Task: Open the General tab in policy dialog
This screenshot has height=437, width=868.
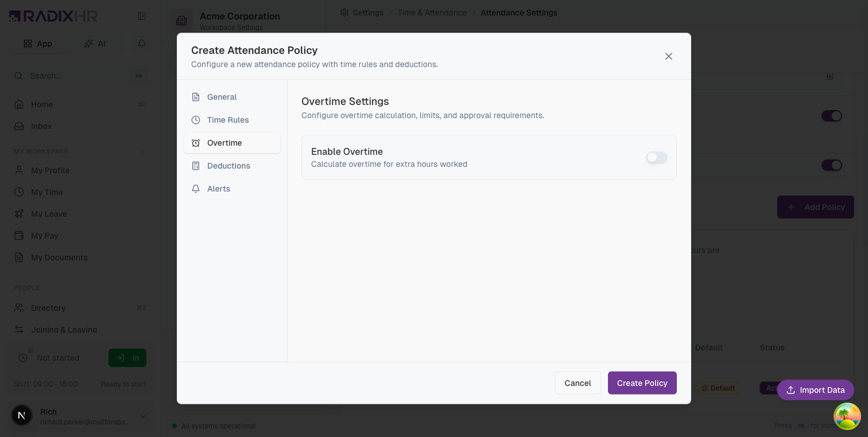Action: tap(232, 97)
